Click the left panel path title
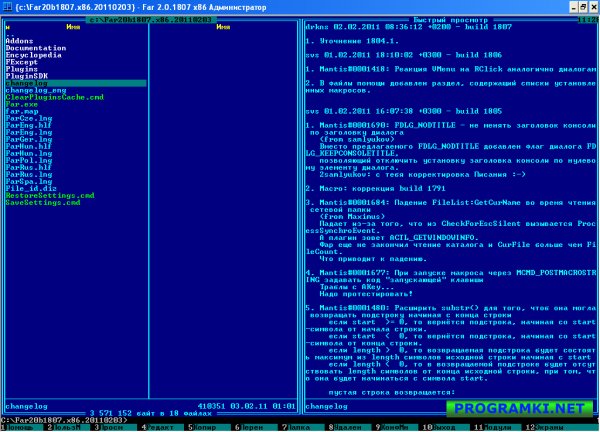The image size is (600, 432). pos(150,20)
